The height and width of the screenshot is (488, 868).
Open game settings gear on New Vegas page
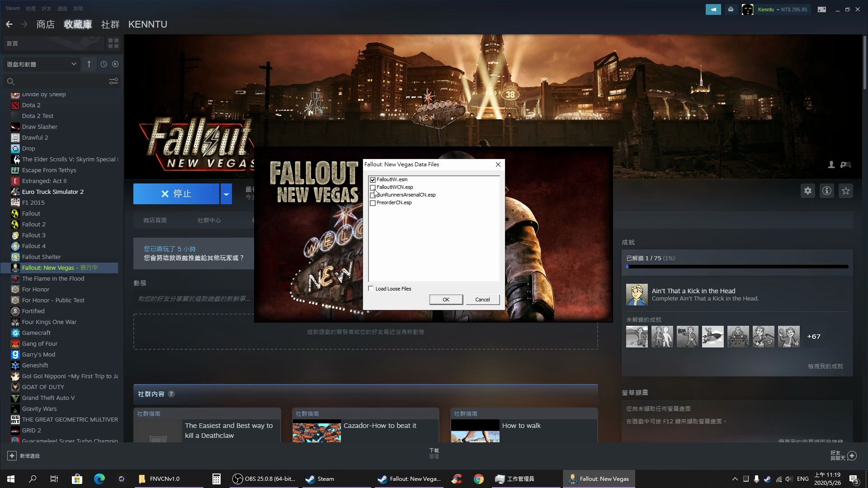(808, 191)
